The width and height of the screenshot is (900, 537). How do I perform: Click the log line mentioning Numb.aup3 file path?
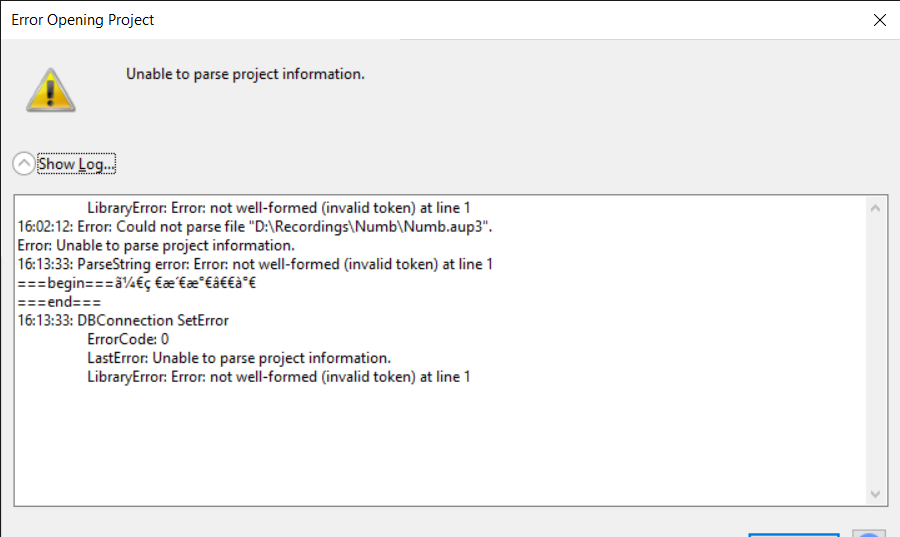coord(255,227)
